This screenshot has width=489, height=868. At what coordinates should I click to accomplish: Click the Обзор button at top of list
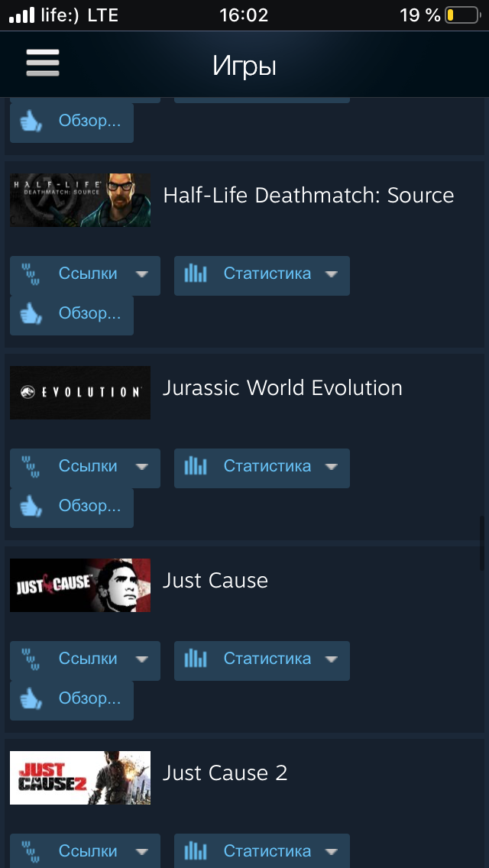(72, 123)
